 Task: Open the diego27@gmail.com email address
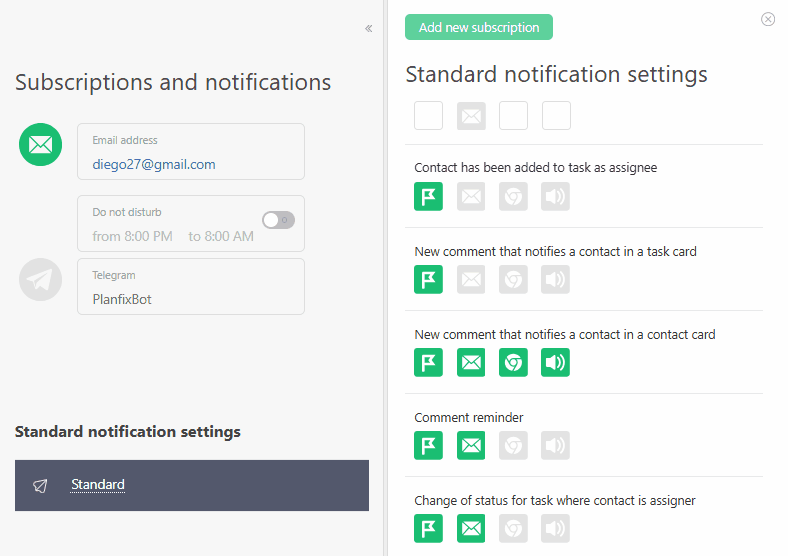pyautogui.click(x=154, y=164)
